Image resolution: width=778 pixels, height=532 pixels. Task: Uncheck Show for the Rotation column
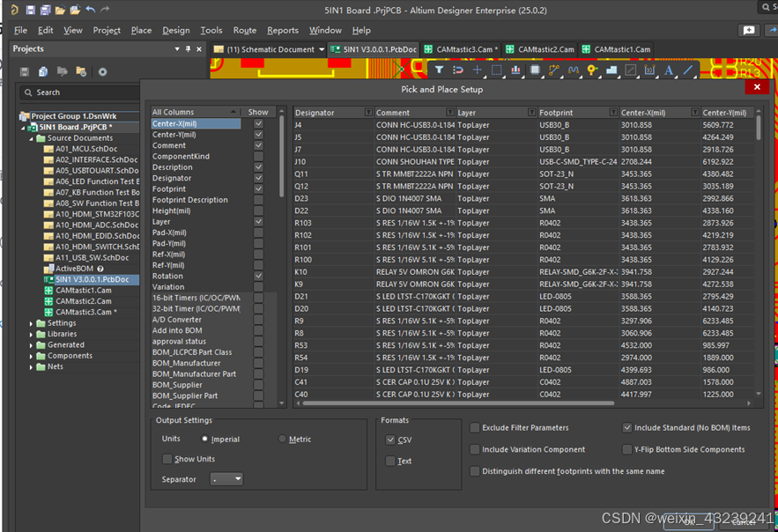(258, 276)
